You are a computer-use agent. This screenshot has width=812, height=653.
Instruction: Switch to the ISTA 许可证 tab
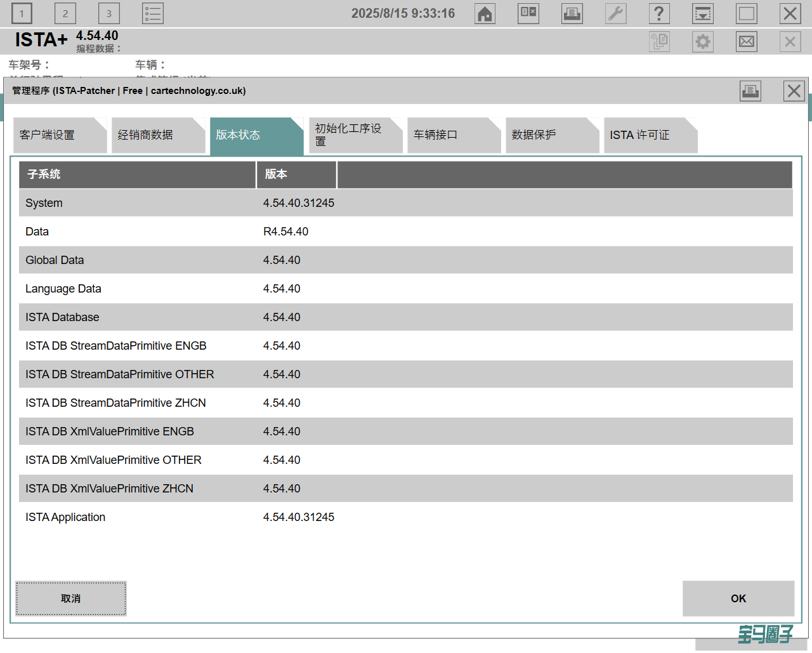pyautogui.click(x=649, y=135)
